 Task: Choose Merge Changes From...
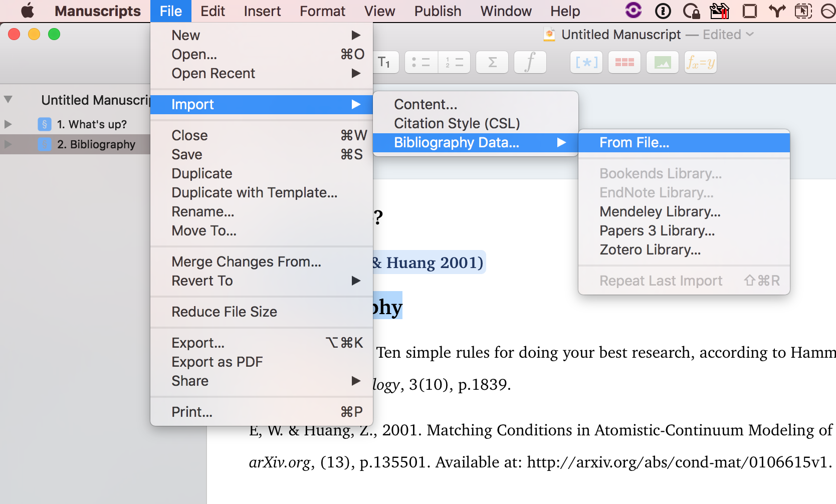[262, 262]
